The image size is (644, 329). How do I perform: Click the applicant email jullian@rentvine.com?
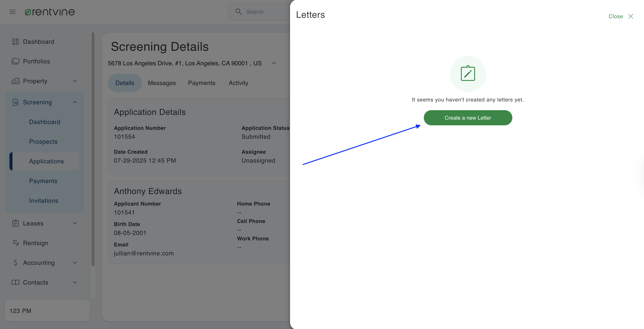pos(144,253)
